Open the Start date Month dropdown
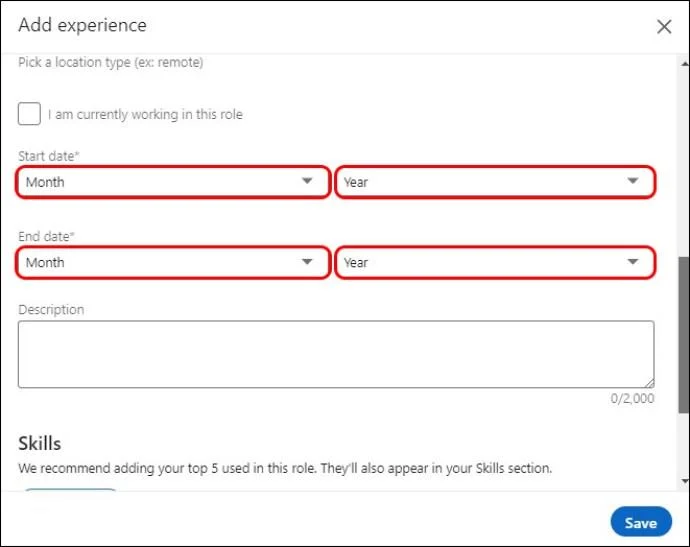 173,182
